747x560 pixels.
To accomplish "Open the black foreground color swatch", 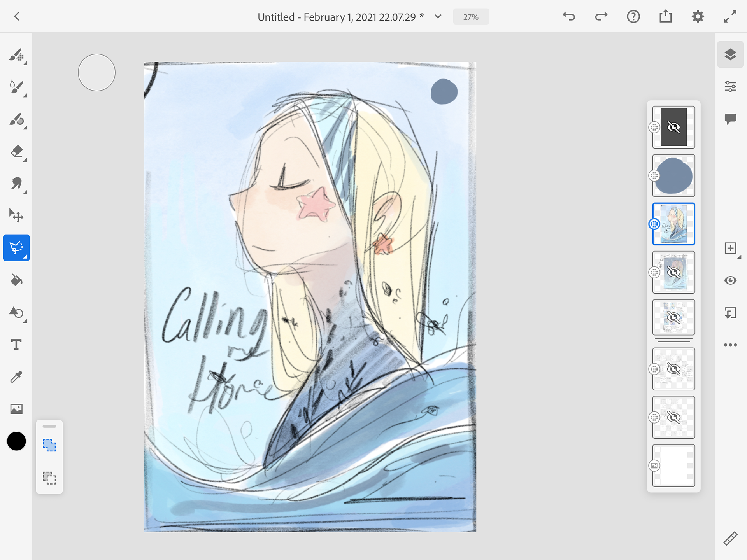I will coord(16,441).
